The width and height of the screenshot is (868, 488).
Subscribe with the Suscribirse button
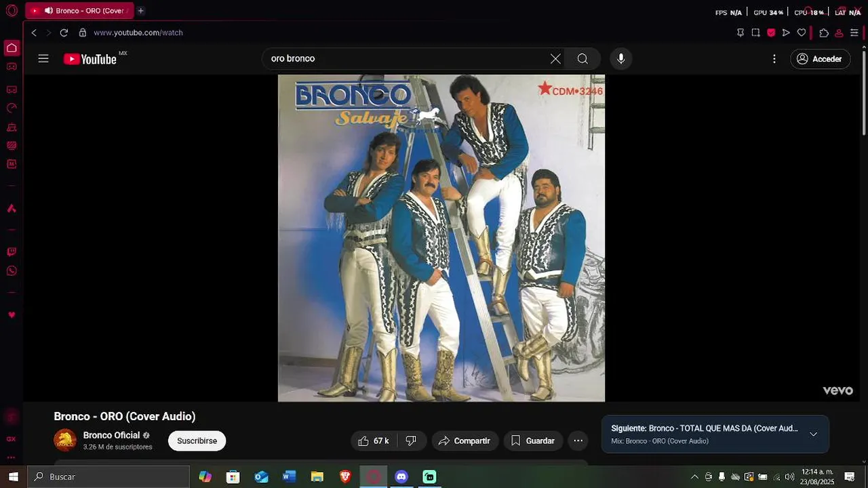[197, 441]
